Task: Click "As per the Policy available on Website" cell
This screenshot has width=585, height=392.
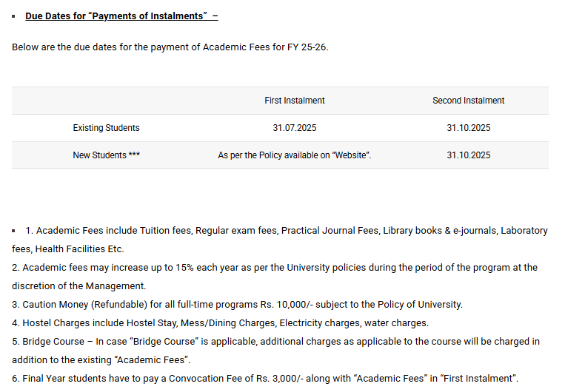Action: (295, 155)
